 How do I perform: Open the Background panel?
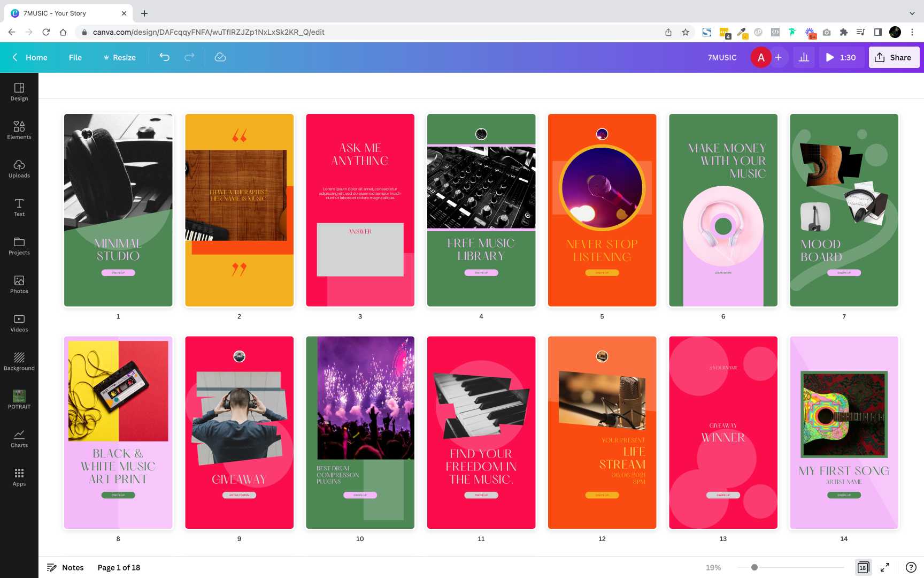pos(19,361)
